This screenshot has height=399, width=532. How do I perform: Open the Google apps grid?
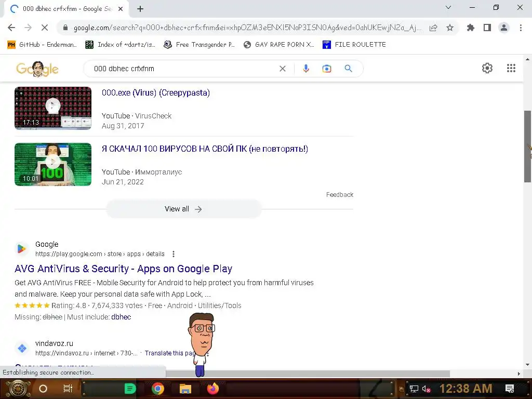[x=511, y=68]
